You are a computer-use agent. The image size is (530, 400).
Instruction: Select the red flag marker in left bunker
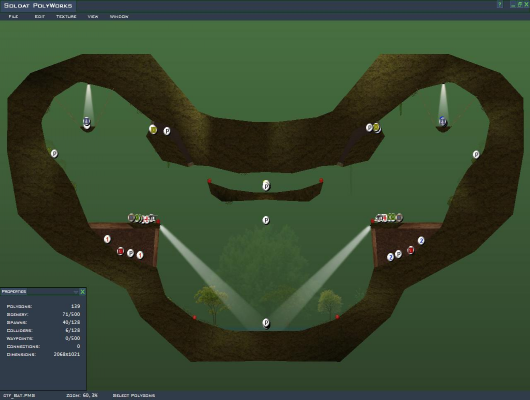120,251
